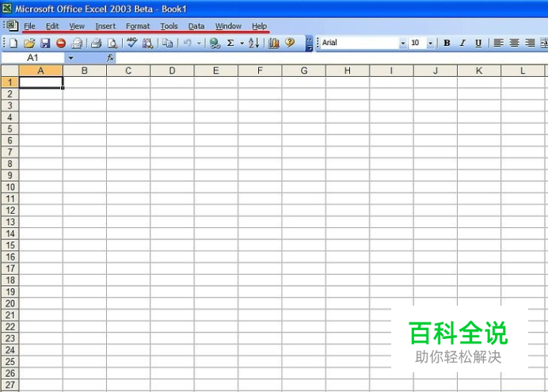
Task: Select column D header
Action: (x=172, y=71)
